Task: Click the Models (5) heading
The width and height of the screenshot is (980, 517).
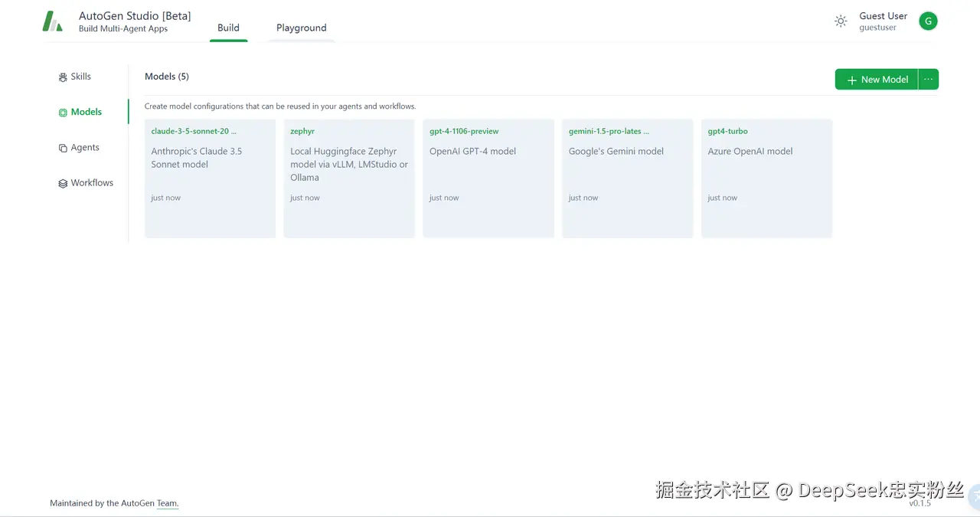Action: click(x=167, y=77)
